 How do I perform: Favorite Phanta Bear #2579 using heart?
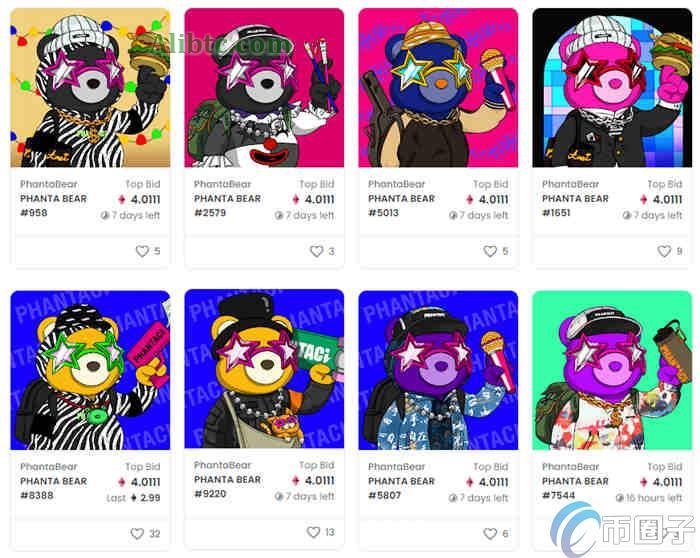coord(316,251)
